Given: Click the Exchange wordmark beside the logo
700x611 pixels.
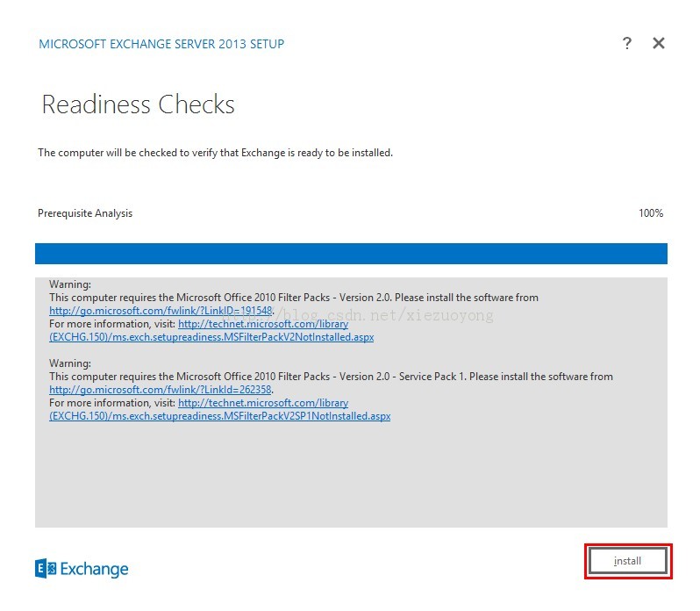Looking at the screenshot, I should [x=94, y=569].
